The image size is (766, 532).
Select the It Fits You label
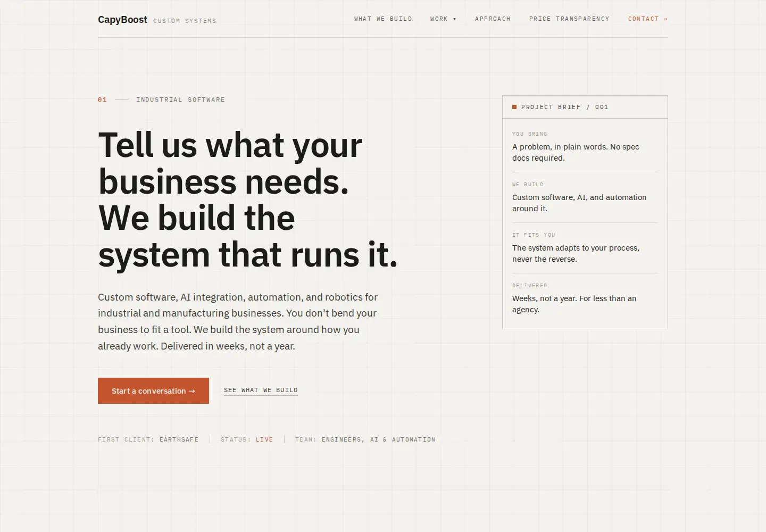click(534, 235)
